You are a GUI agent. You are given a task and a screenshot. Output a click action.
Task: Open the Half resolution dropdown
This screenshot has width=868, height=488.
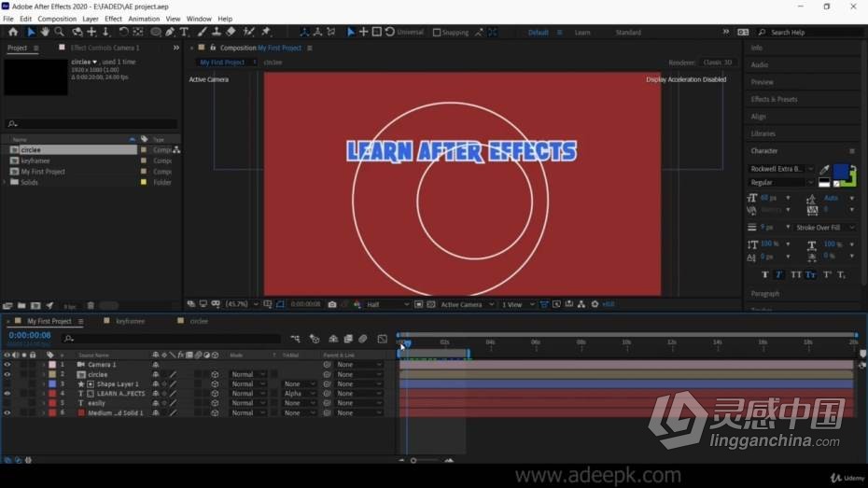(387, 304)
